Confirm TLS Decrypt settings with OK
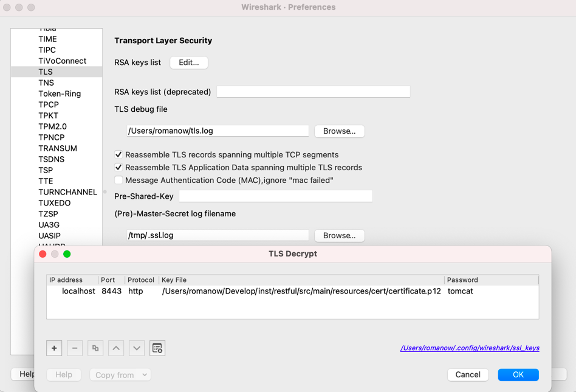 pyautogui.click(x=518, y=374)
